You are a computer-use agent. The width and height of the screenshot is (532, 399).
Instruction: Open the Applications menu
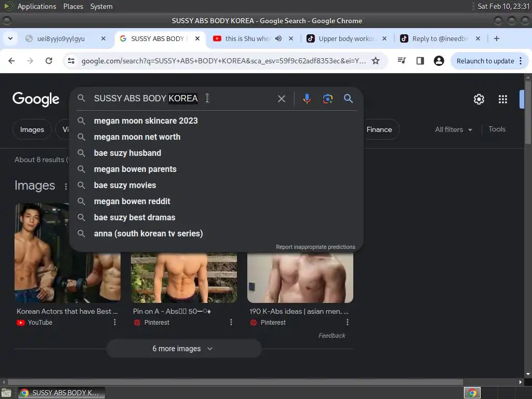point(37,6)
